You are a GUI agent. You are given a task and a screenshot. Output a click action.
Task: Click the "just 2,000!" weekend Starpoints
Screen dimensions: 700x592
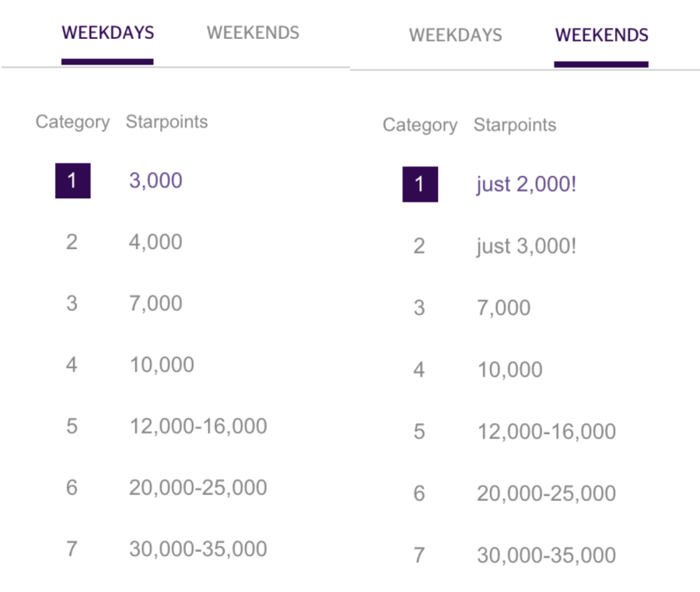(527, 185)
